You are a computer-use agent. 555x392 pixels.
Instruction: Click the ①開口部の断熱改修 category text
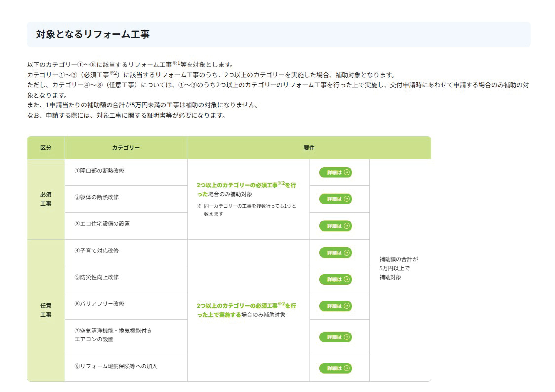[99, 171]
